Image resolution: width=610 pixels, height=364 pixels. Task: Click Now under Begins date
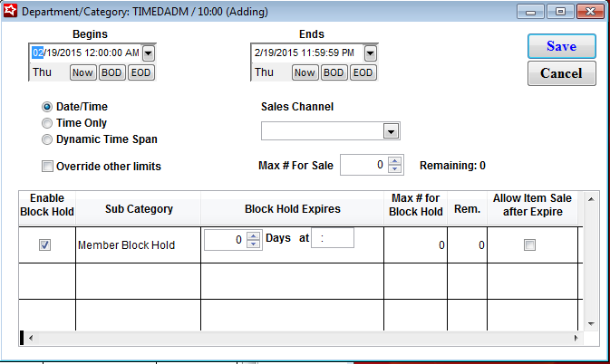tap(82, 72)
